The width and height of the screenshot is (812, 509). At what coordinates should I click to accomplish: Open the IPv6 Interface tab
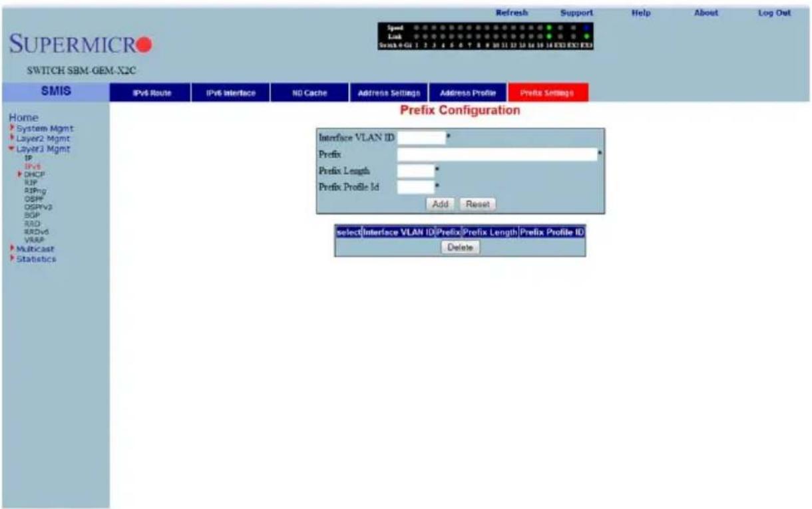tap(230, 93)
